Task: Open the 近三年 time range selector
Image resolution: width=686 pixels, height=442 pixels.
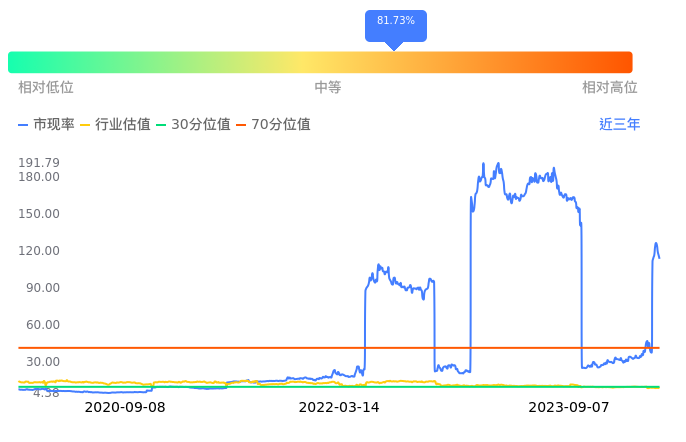Action: click(x=619, y=125)
